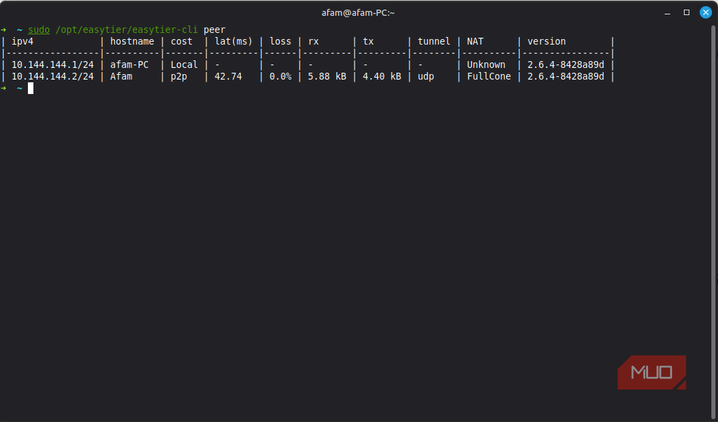Click the NAT column header
The height and width of the screenshot is (422, 718).
[x=475, y=42]
